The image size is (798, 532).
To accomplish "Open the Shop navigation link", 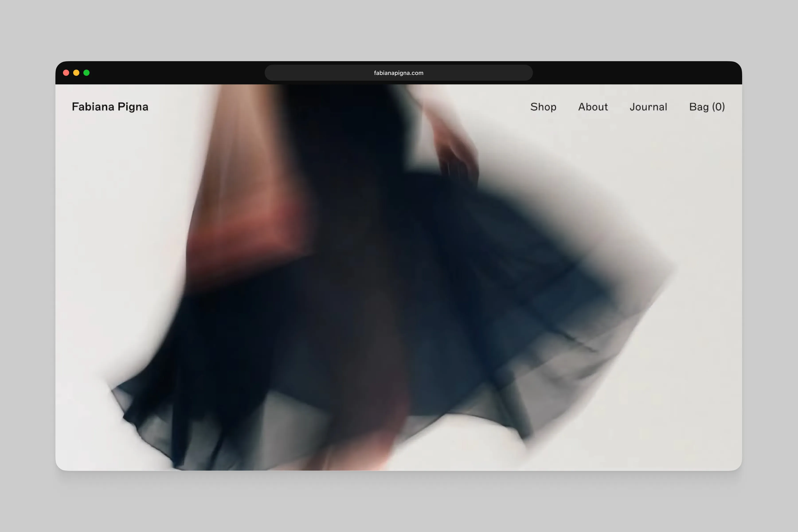I will [x=543, y=107].
